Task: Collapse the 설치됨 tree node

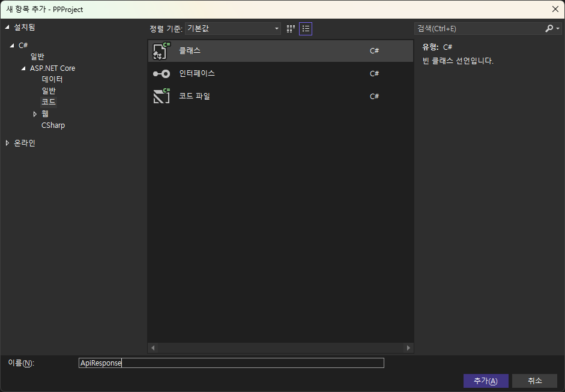Action: tap(7, 28)
